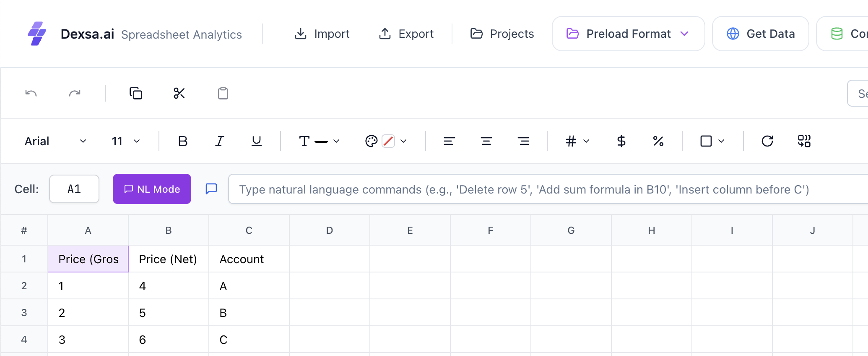The height and width of the screenshot is (356, 868).
Task: Expand the fill color chevron
Action: (x=403, y=141)
